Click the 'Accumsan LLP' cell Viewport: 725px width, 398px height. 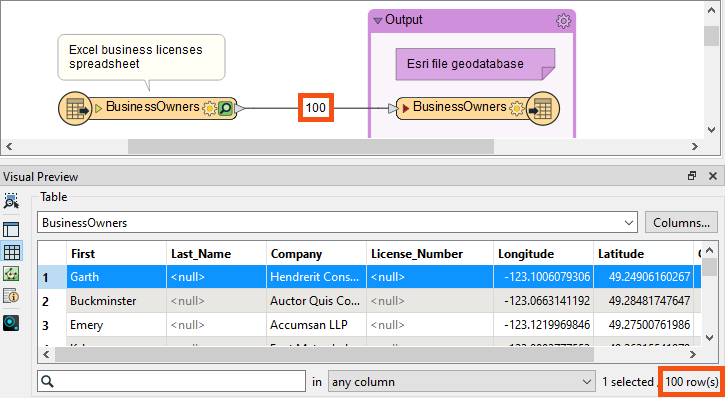(316, 325)
